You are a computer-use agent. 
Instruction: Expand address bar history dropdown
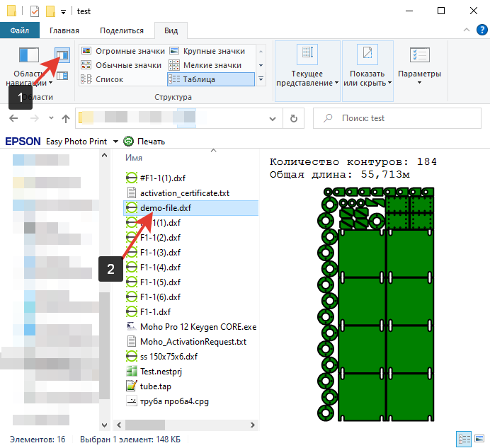(273, 119)
